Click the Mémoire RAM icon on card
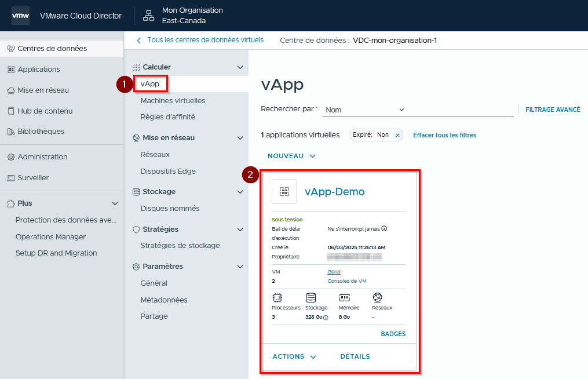Viewport: 588px width, 379px height. click(x=344, y=298)
